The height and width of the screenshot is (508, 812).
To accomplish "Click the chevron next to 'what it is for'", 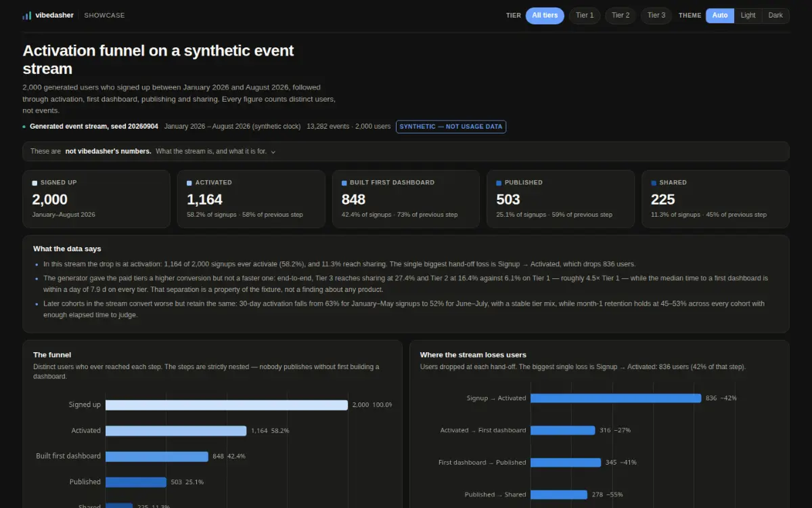I will coord(273,152).
